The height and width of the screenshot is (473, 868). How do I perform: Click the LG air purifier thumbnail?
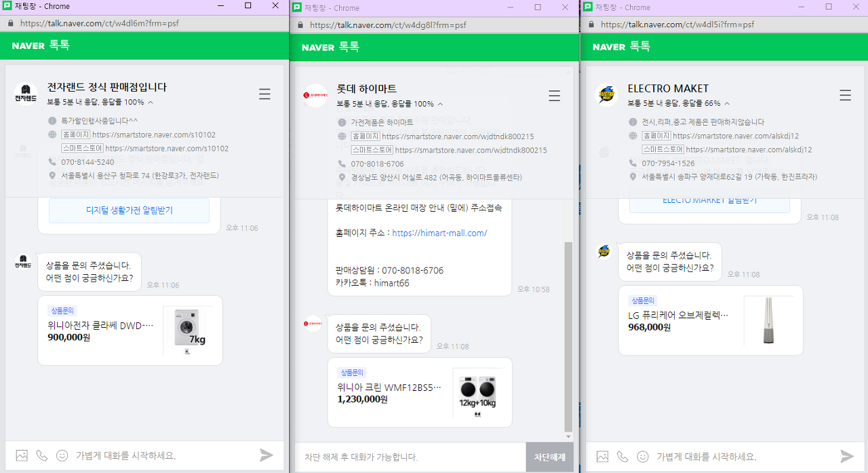tap(768, 320)
